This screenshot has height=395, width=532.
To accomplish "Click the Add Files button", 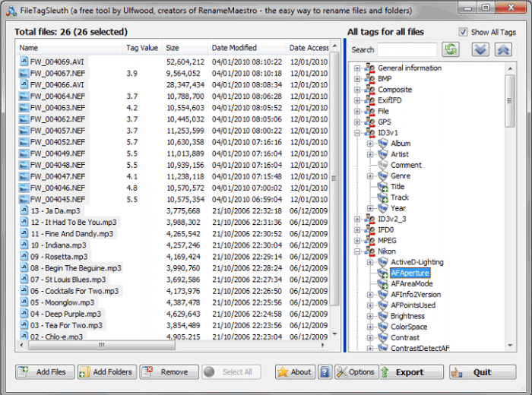I will 44,372.
